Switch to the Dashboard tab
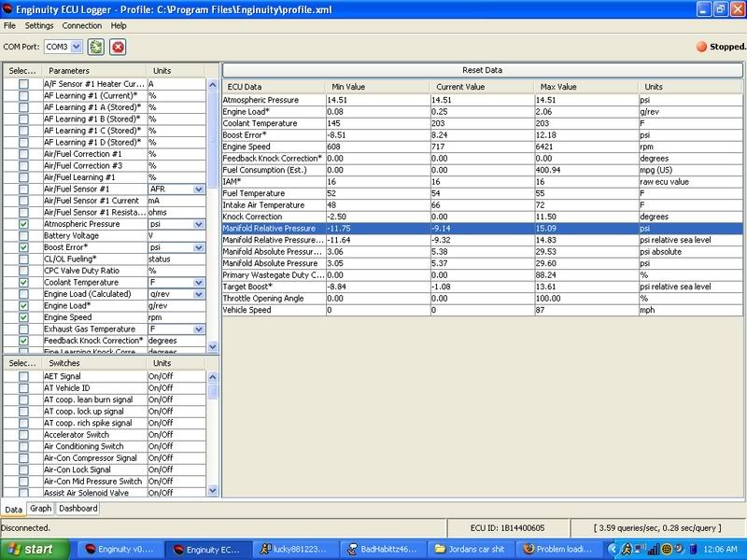747x560 pixels. click(78, 509)
